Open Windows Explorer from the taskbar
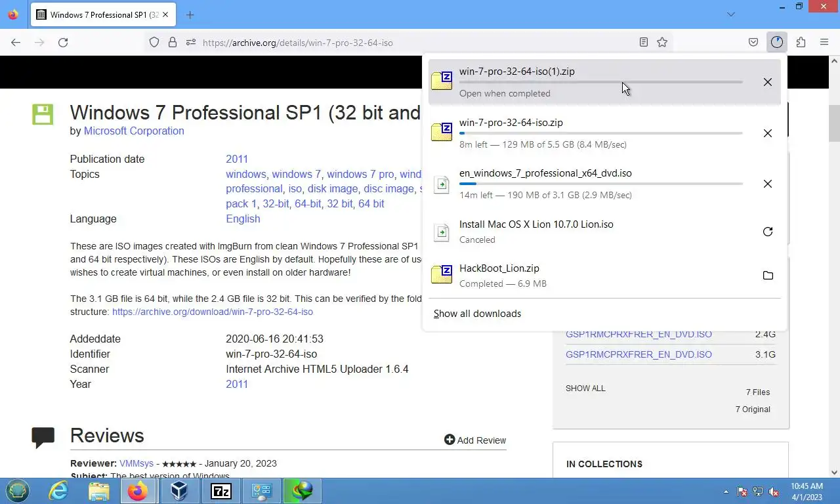Image resolution: width=840 pixels, height=504 pixels. (98, 491)
